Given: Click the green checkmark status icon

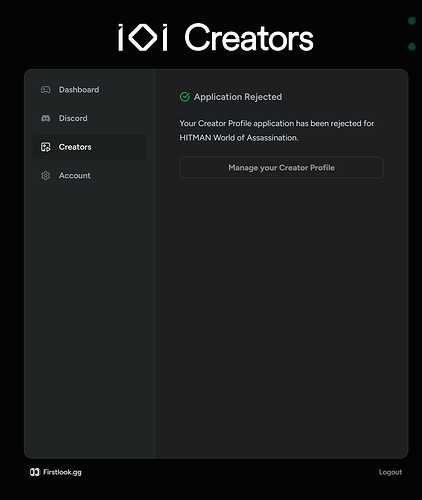Looking at the screenshot, I should (185, 97).
